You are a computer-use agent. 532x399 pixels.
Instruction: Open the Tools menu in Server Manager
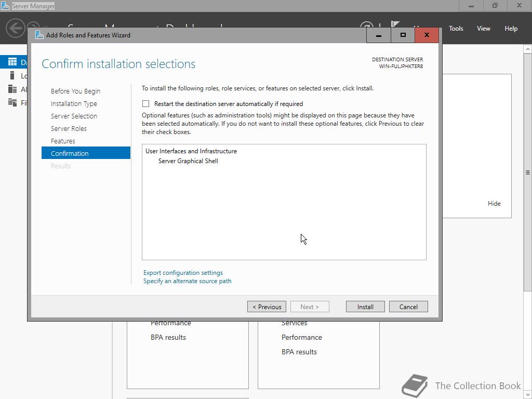(456, 29)
